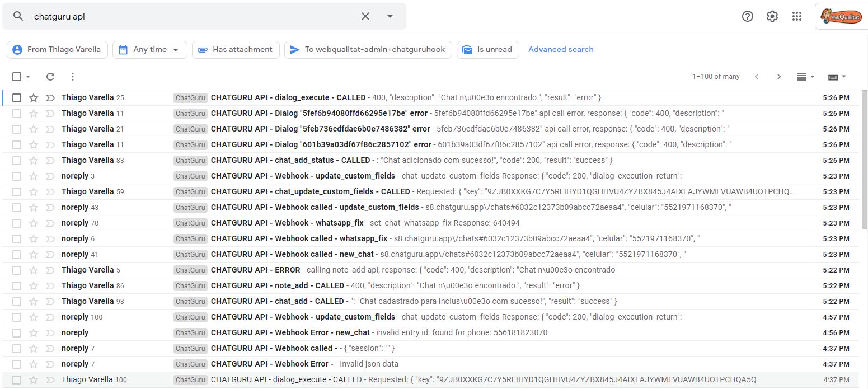Apply the From Thiago Varella filter chip
This screenshot has width=868, height=389.
tap(57, 49)
